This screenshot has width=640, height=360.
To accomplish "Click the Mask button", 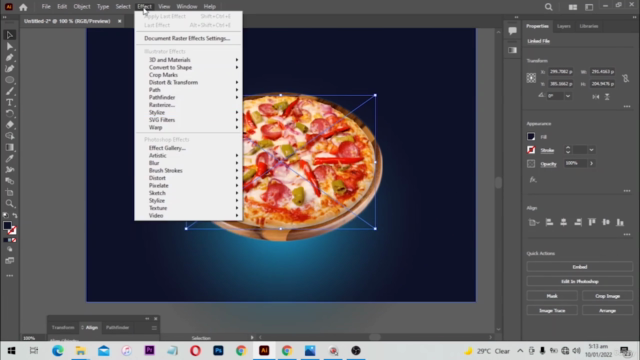I will tap(552, 296).
